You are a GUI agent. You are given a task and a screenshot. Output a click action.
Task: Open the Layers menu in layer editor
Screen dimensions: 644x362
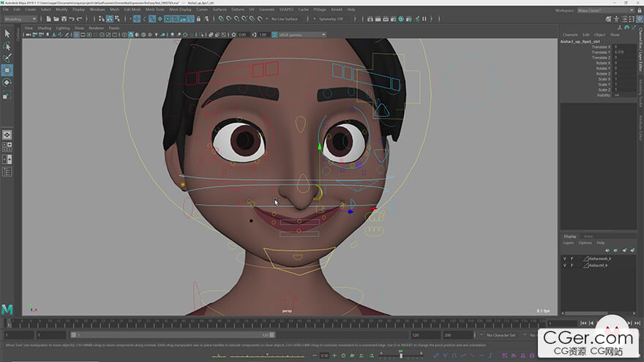click(x=569, y=243)
